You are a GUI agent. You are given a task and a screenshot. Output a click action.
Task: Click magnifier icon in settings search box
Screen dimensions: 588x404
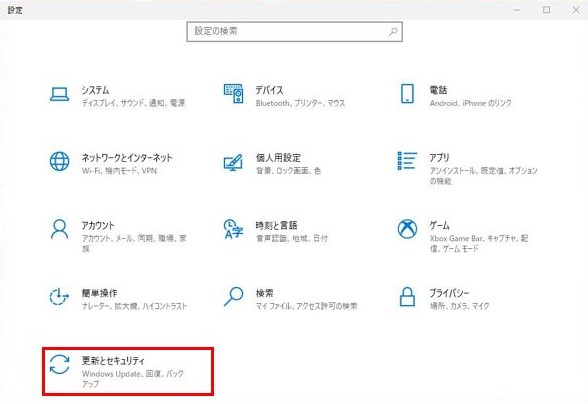(x=393, y=32)
